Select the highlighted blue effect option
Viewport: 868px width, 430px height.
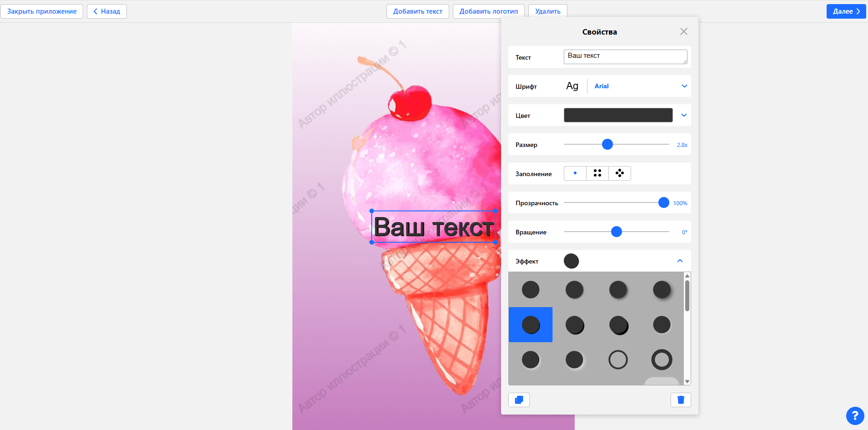click(531, 325)
